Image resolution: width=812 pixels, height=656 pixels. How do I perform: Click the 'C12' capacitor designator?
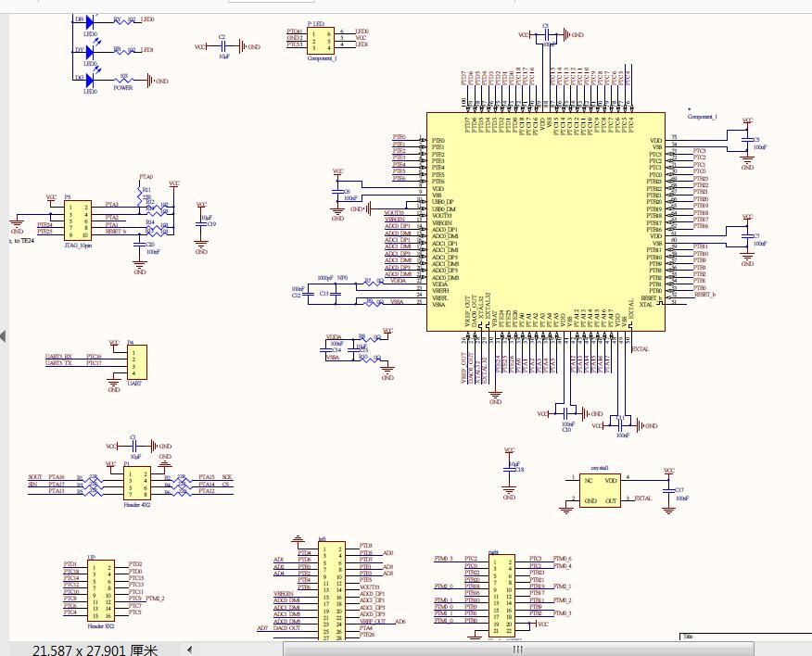tap(297, 296)
